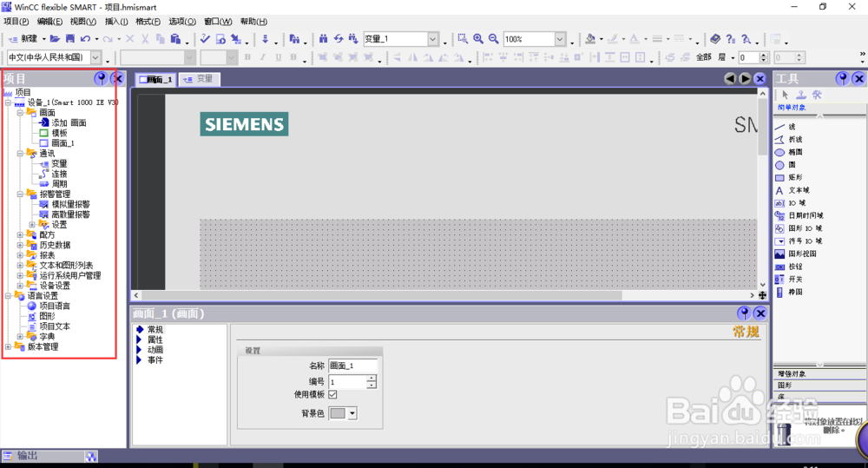Expand the 历史数据 folder node
This screenshot has width=868, height=468.
coord(20,245)
